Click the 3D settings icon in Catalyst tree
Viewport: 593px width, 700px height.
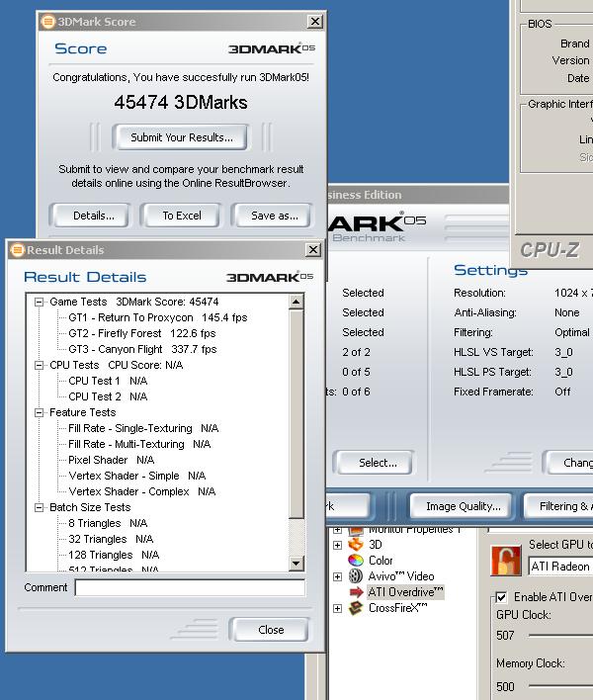tap(356, 545)
